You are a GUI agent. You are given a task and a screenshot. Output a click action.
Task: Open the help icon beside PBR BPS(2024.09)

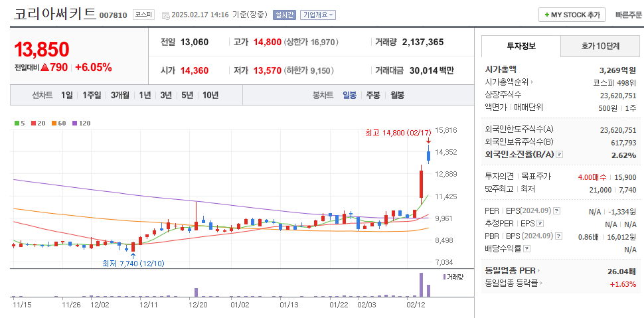click(x=557, y=236)
